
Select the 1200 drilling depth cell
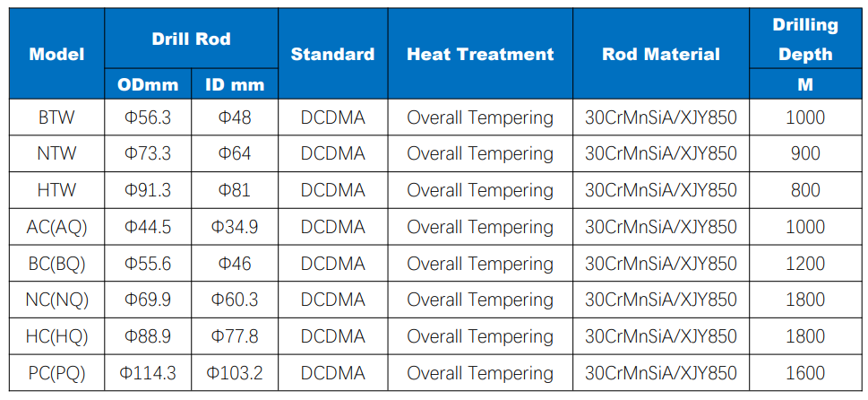[x=805, y=263]
